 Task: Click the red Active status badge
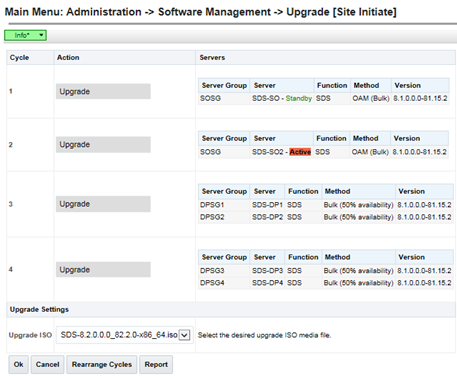click(x=300, y=152)
